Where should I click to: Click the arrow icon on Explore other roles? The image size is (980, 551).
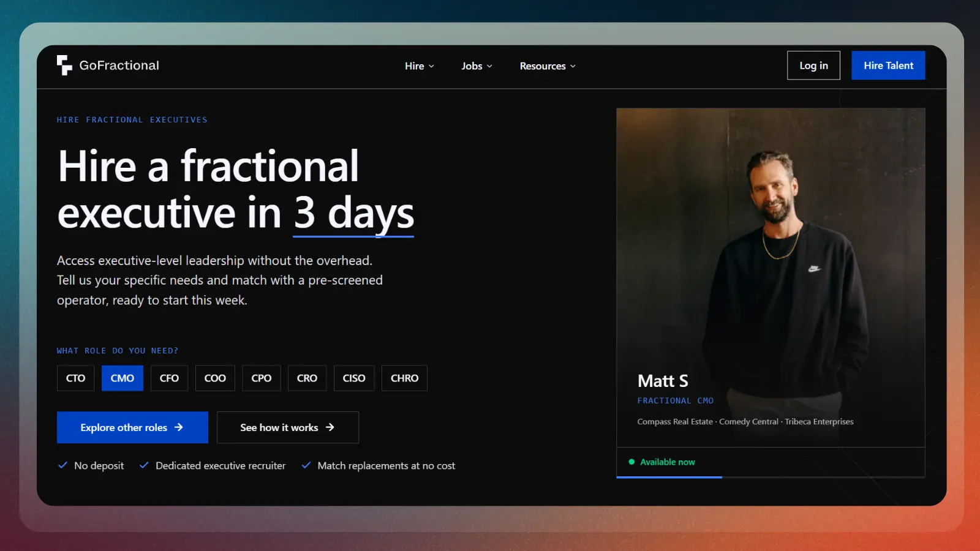(179, 427)
